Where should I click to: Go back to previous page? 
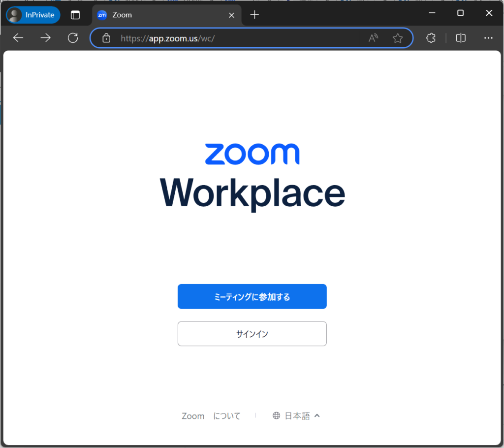tap(18, 38)
